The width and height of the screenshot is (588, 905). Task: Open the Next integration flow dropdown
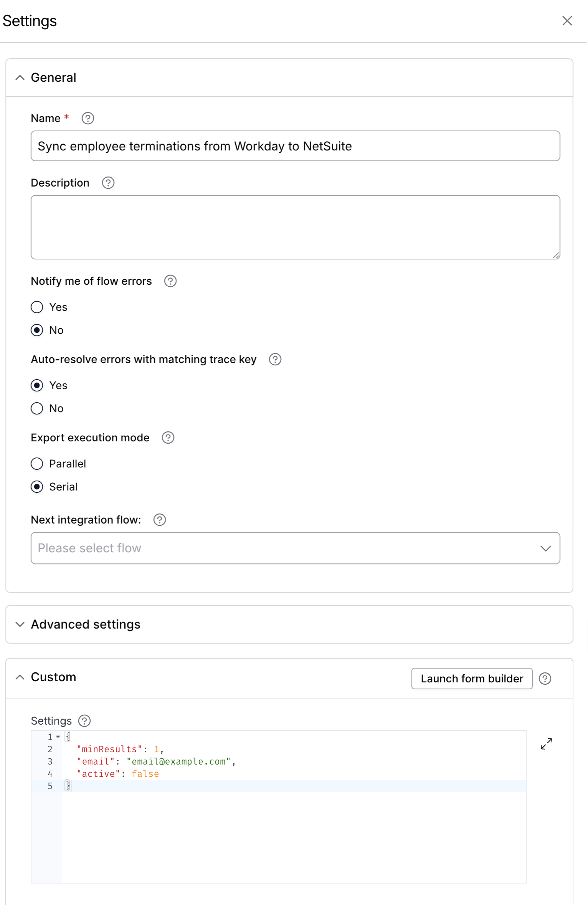(x=296, y=549)
